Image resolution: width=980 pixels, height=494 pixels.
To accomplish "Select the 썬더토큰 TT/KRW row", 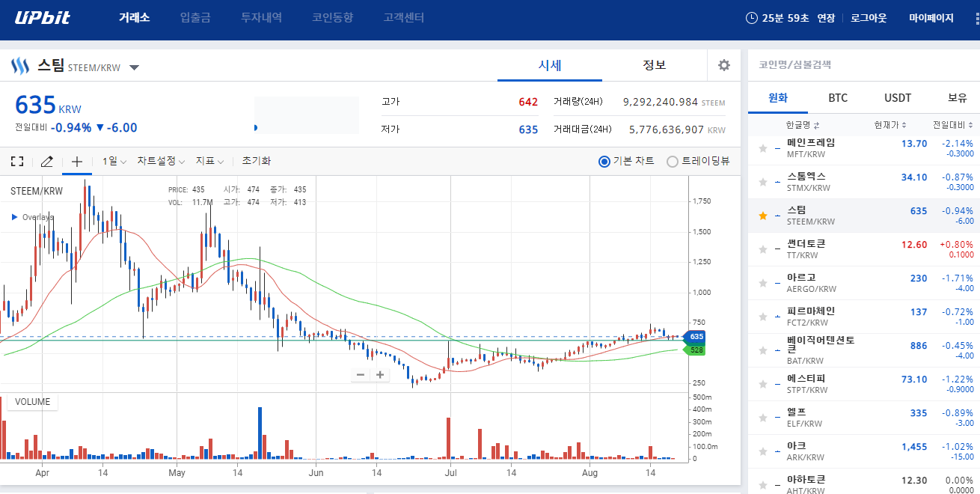I will tap(864, 249).
